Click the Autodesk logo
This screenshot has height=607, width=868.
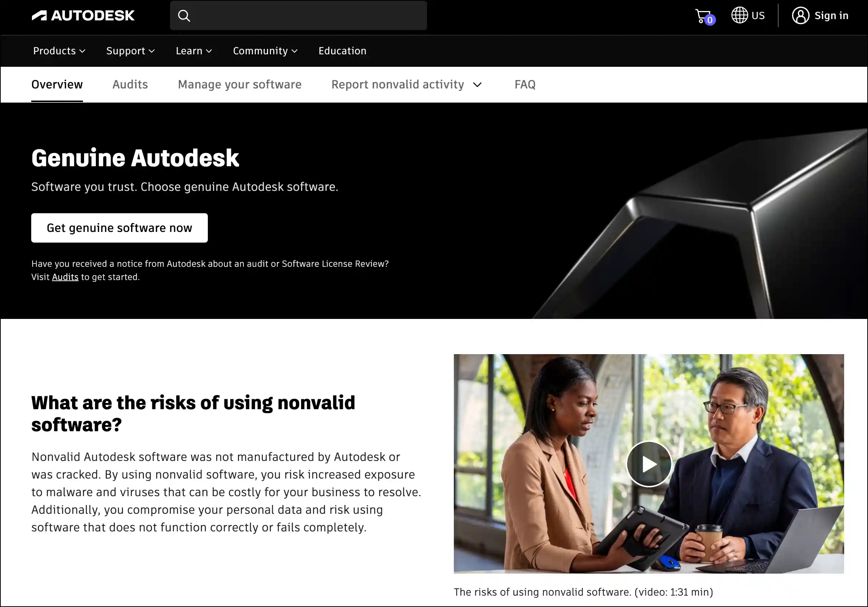tap(83, 15)
